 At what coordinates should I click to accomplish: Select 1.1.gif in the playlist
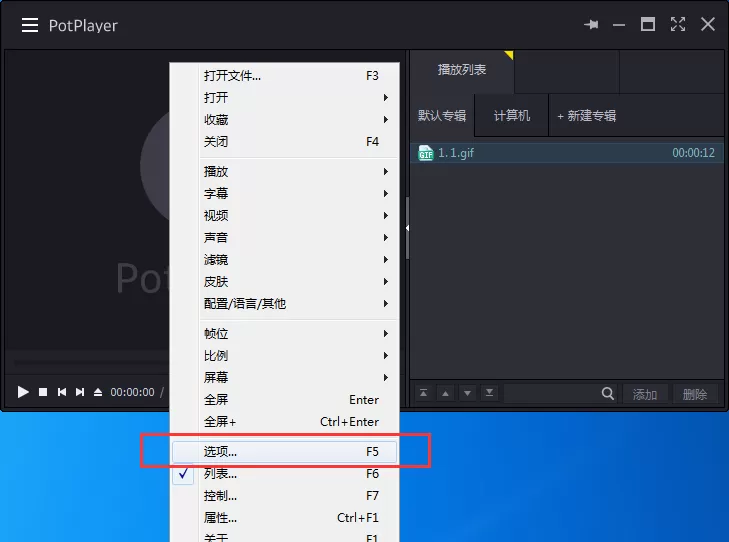click(566, 153)
